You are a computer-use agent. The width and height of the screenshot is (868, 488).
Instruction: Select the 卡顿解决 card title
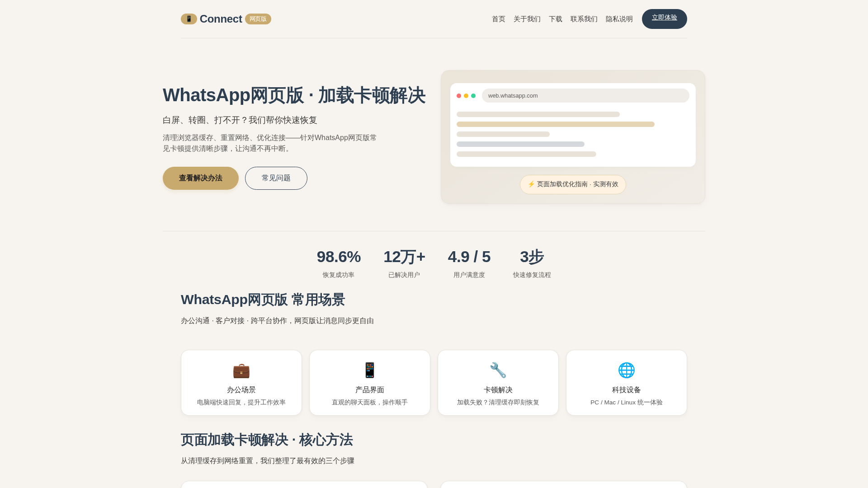(498, 390)
